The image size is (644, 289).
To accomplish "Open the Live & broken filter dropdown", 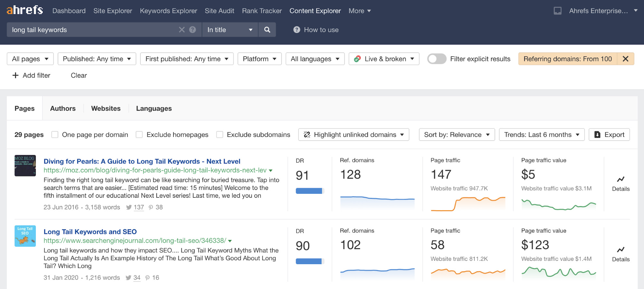I will (x=384, y=59).
